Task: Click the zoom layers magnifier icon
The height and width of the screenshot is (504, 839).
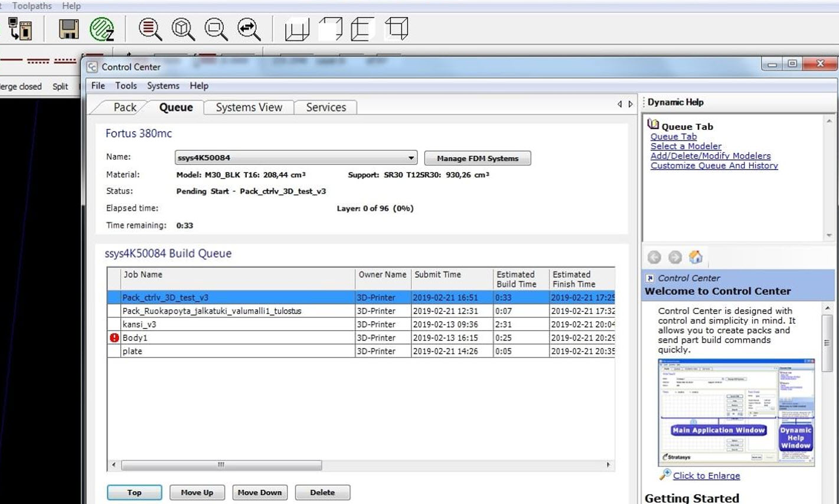Action: 150,29
